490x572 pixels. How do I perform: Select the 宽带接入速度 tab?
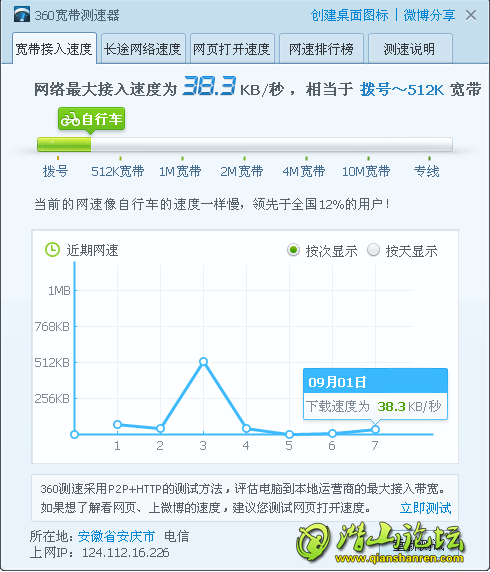pos(54,48)
